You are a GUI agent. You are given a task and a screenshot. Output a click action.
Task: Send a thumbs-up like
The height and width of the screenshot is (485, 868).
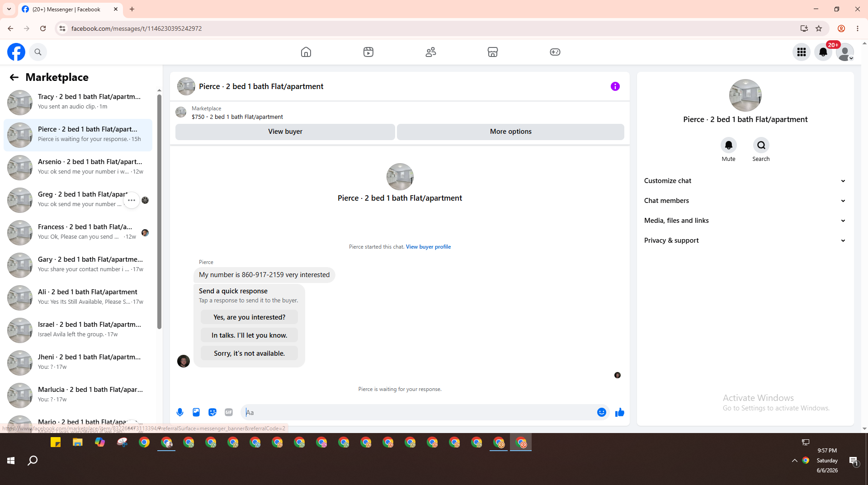pyautogui.click(x=620, y=412)
